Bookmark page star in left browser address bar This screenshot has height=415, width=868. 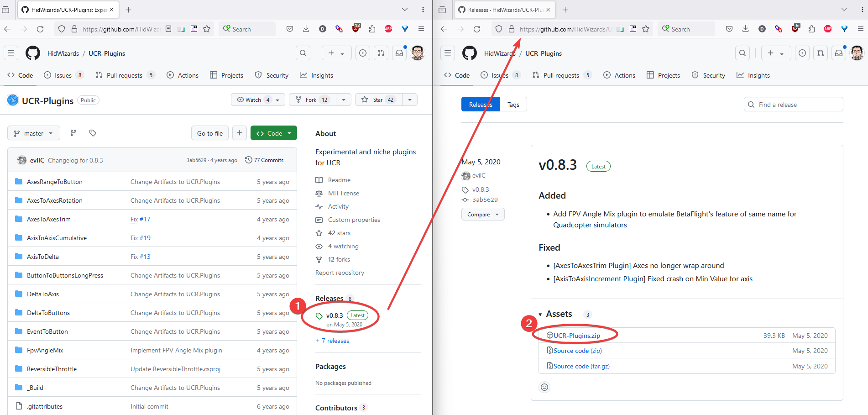(207, 29)
